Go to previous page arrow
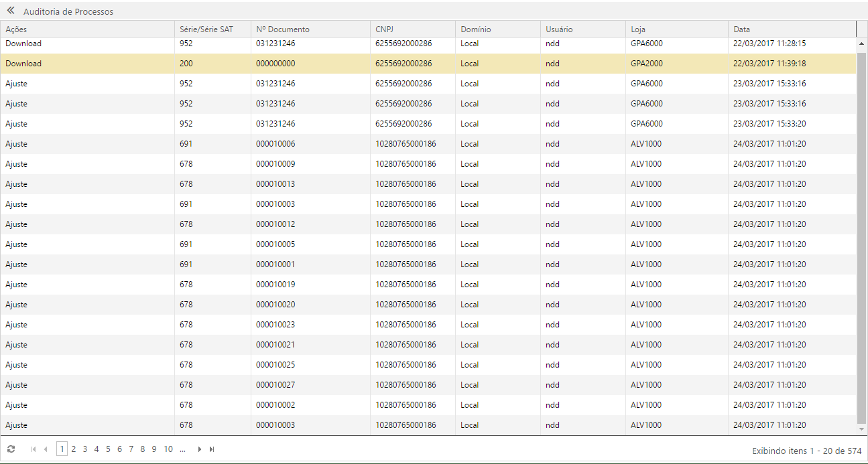 [x=46, y=449]
